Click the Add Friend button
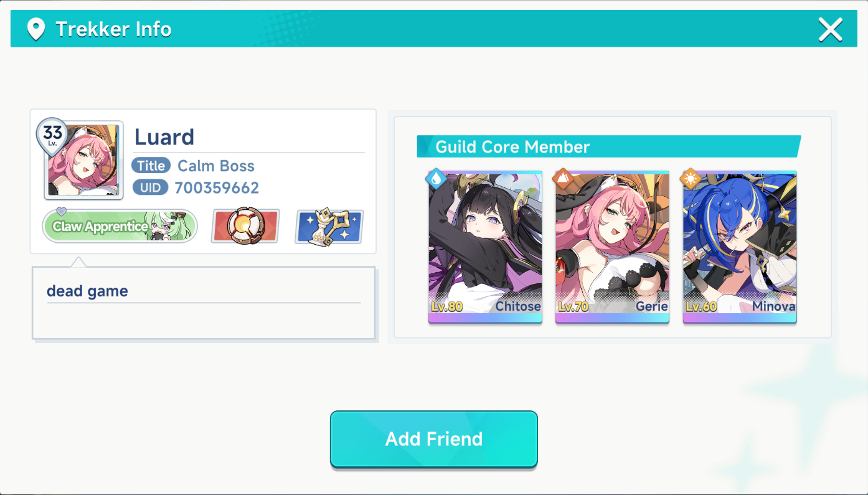This screenshot has width=868, height=495. coord(433,439)
